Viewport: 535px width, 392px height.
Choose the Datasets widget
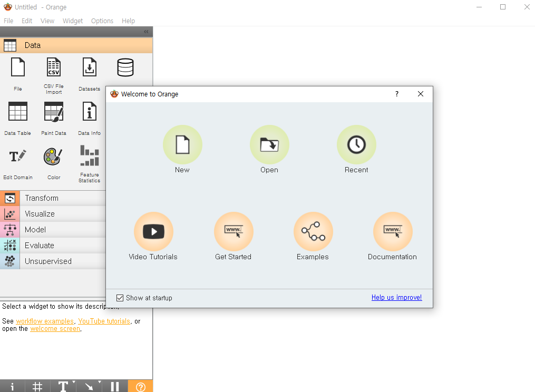[90, 67]
